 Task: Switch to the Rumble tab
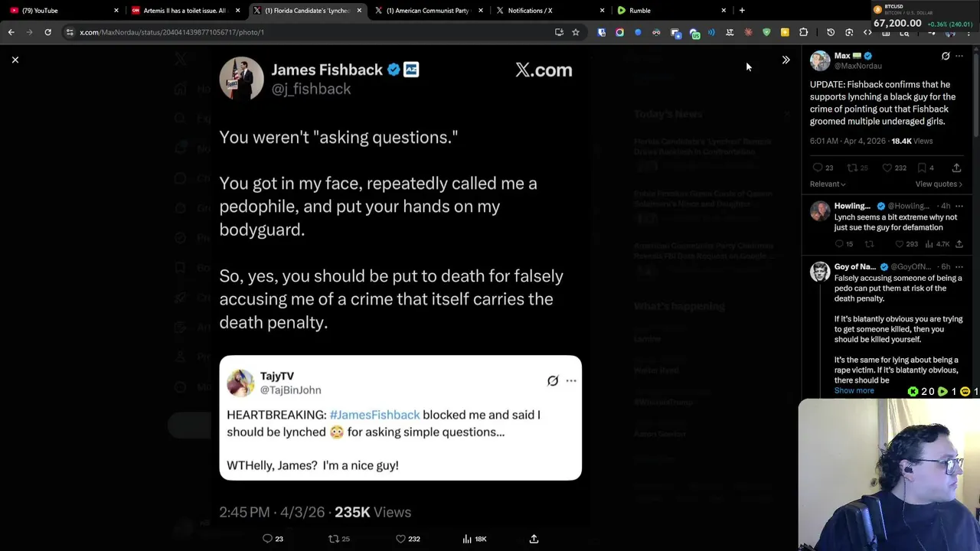coord(639,11)
